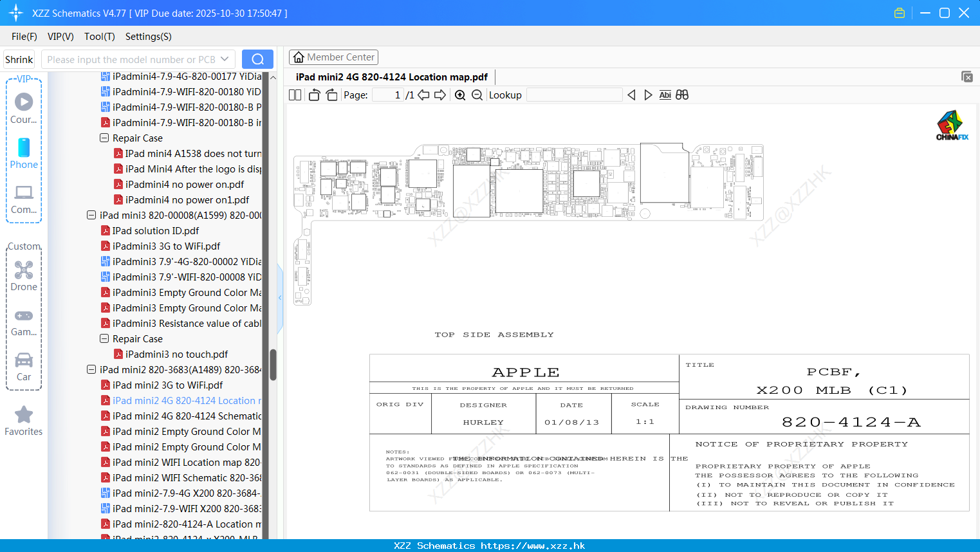Click the Lookup search field
The height and width of the screenshot is (552, 980).
[x=574, y=95]
